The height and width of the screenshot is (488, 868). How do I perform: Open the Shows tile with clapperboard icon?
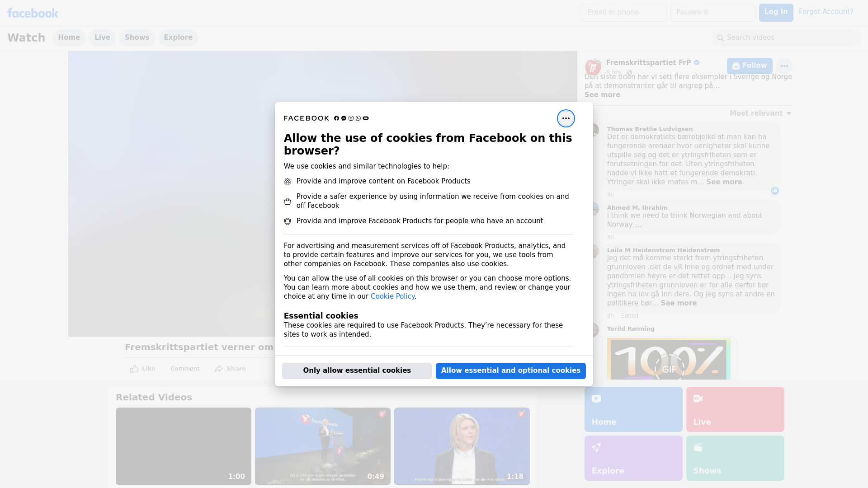click(735, 458)
